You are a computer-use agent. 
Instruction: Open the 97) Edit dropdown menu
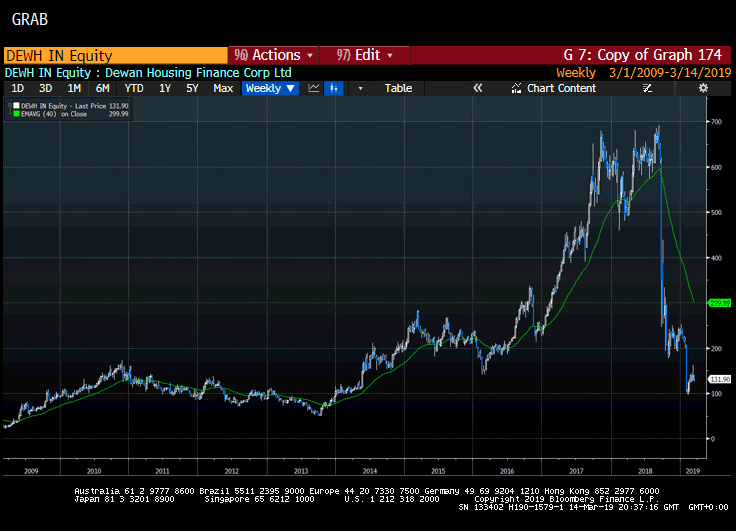[x=364, y=55]
